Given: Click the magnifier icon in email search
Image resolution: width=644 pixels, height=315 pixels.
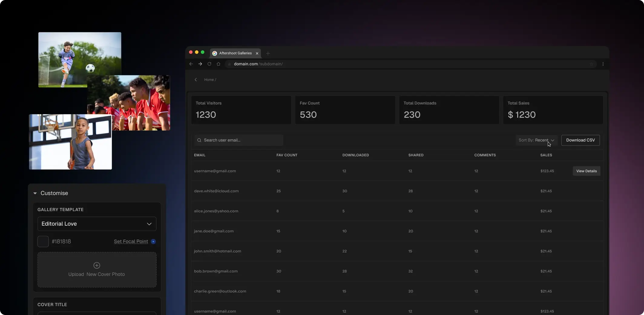Looking at the screenshot, I should 199,140.
